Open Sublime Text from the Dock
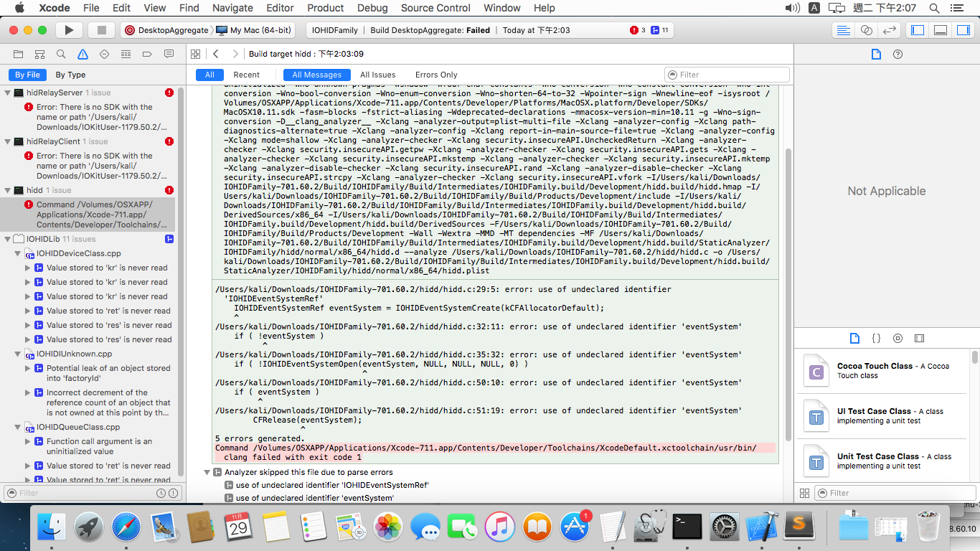The height and width of the screenshot is (551, 980). (x=798, y=527)
